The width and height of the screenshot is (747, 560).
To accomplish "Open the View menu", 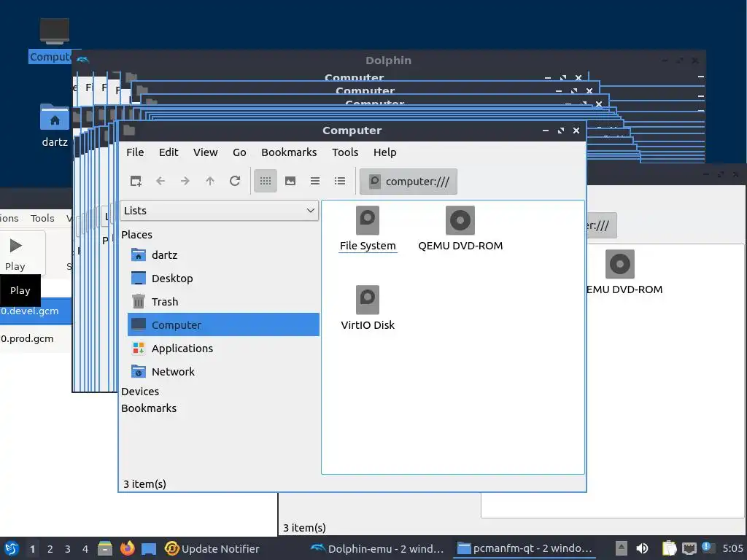I will [205, 152].
